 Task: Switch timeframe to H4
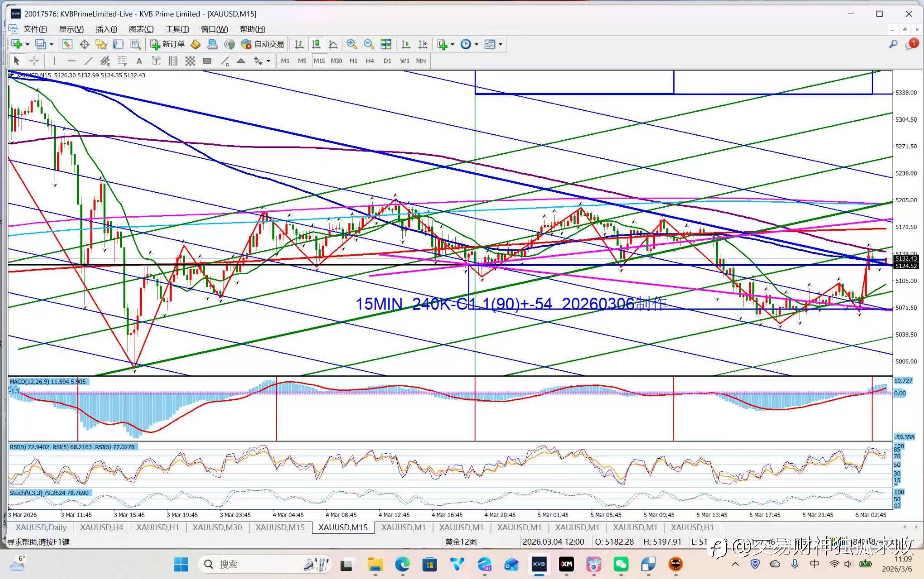coord(370,61)
